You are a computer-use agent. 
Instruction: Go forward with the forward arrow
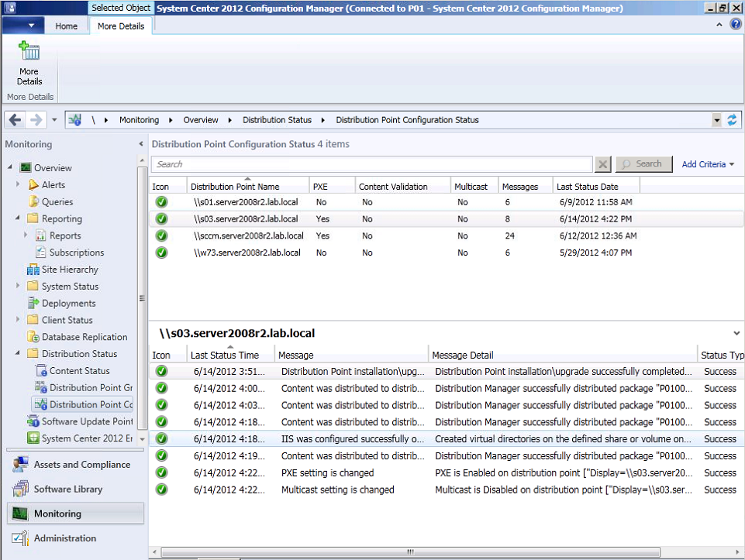pos(36,119)
